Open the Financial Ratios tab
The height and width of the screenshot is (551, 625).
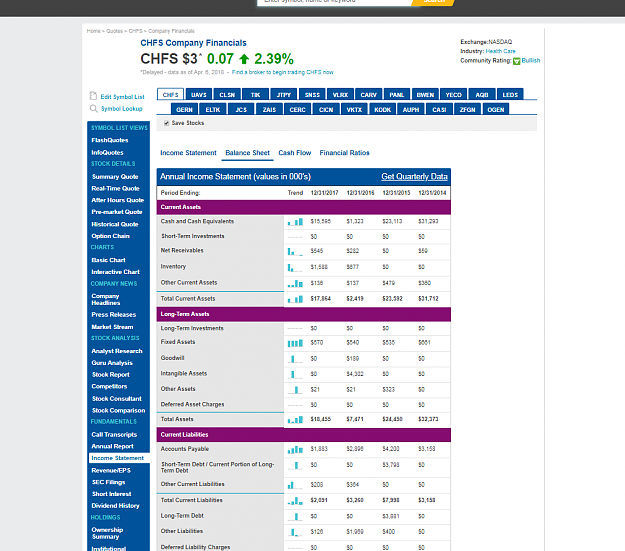tap(344, 153)
